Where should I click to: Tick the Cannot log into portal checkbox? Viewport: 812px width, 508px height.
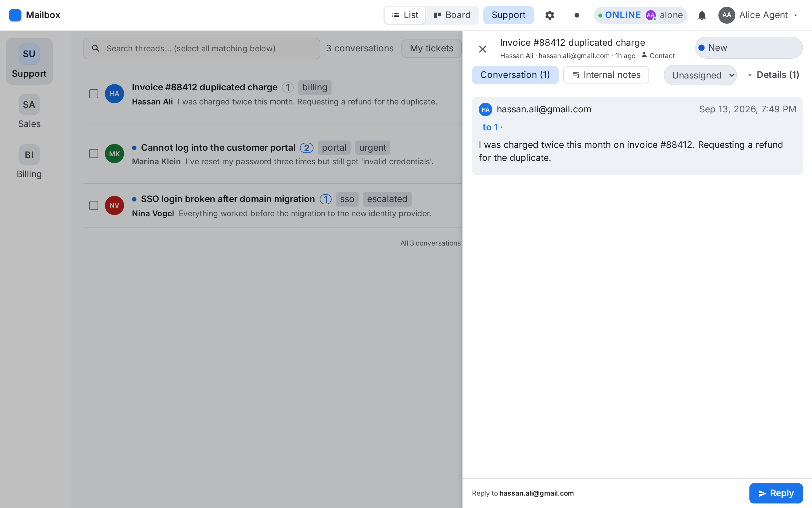coord(94,154)
